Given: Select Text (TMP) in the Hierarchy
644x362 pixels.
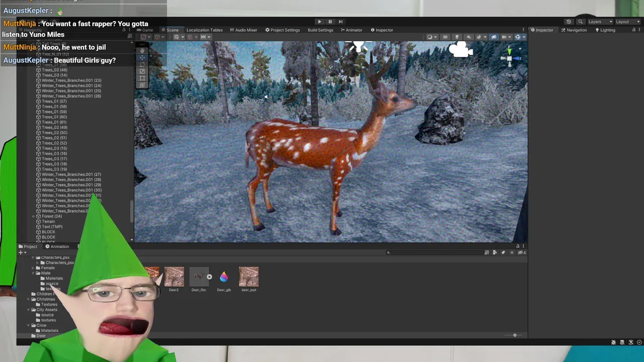Looking at the screenshot, I should (52, 227).
